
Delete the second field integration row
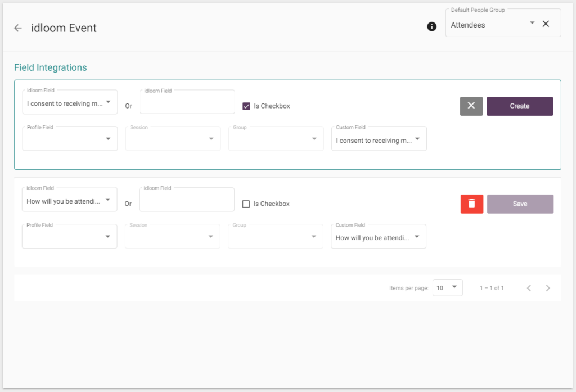click(x=471, y=204)
